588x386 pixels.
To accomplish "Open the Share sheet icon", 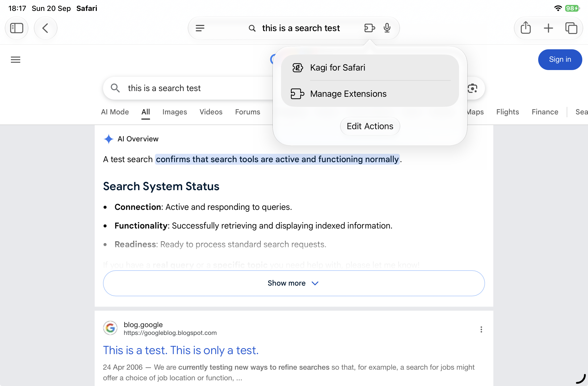I will (526, 28).
